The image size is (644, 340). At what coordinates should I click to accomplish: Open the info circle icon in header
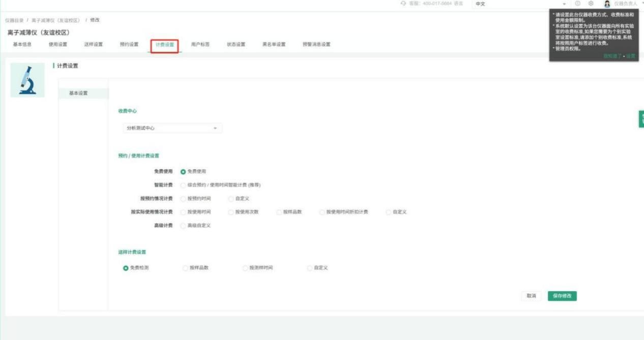[x=577, y=4]
